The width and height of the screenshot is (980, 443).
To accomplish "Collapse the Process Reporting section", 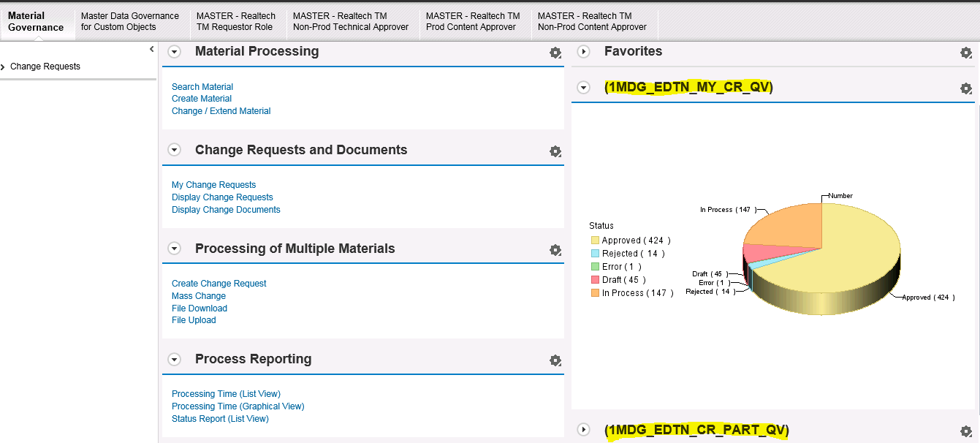I will click(x=174, y=359).
